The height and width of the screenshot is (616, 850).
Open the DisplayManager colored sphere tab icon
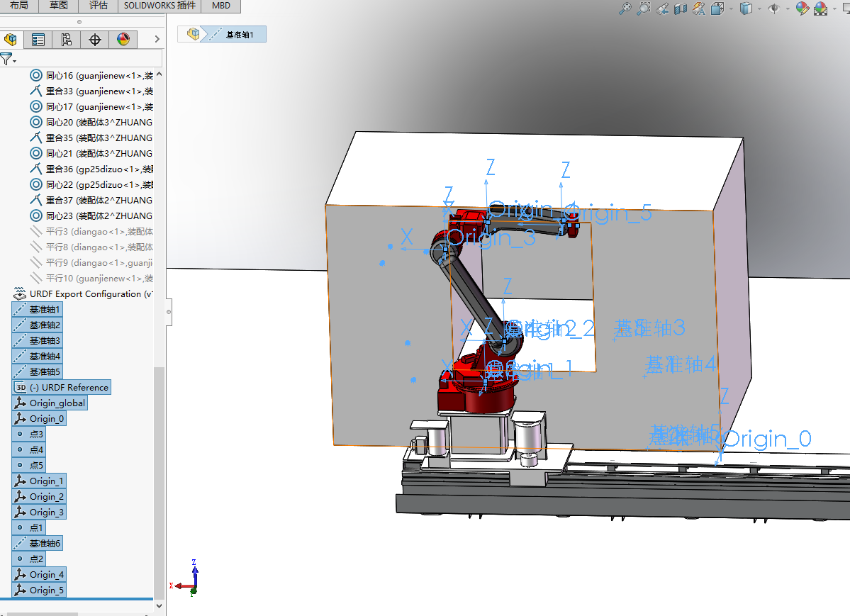pyautogui.click(x=123, y=40)
